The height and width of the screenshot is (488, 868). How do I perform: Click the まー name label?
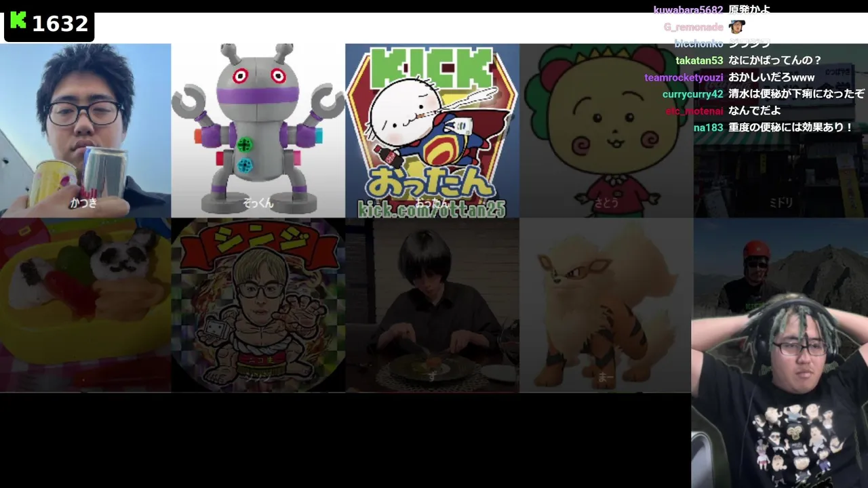click(x=606, y=378)
